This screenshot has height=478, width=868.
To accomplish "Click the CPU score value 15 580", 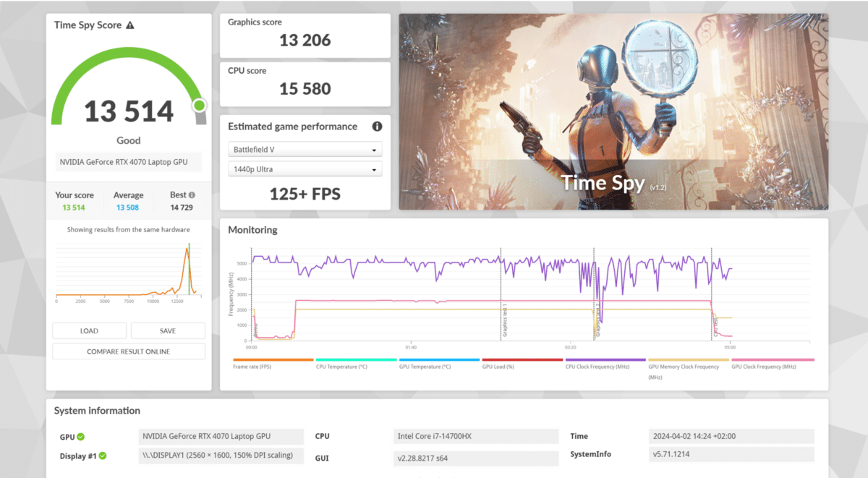I will [x=305, y=89].
